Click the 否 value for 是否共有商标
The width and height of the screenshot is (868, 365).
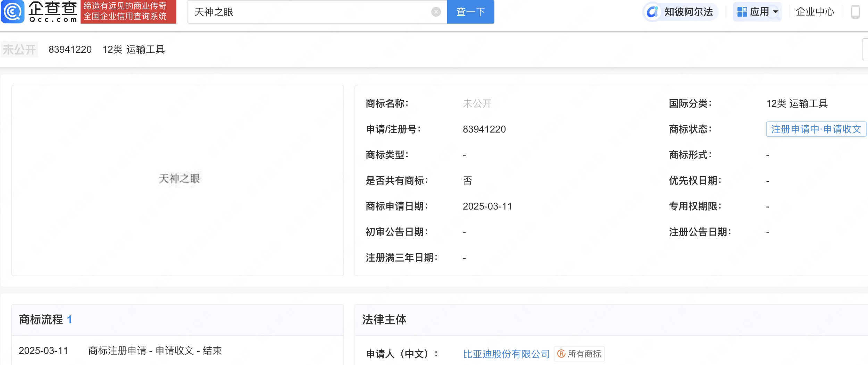[468, 180]
